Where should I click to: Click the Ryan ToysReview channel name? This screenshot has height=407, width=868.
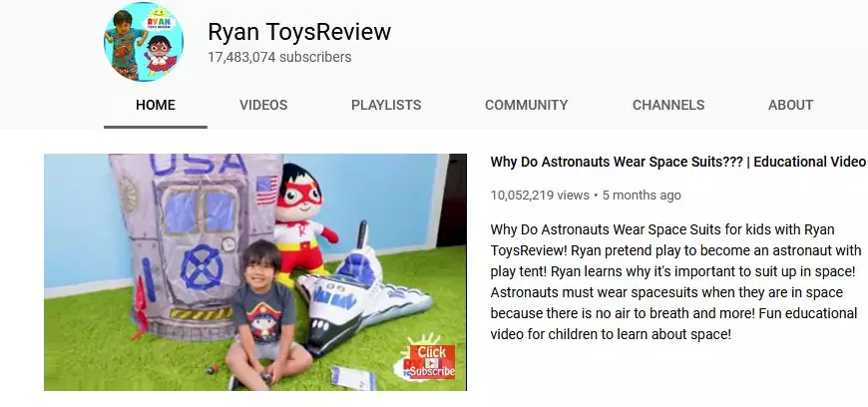pos(299,32)
